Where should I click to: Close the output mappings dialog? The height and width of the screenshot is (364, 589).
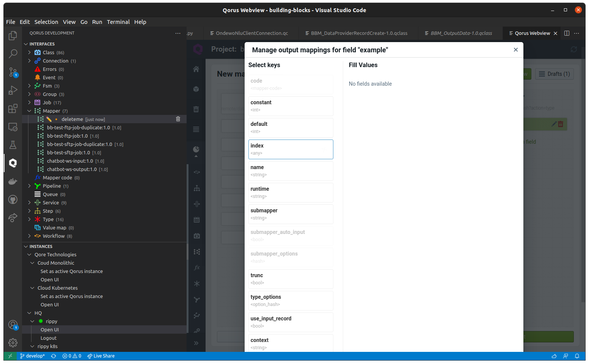pos(515,50)
